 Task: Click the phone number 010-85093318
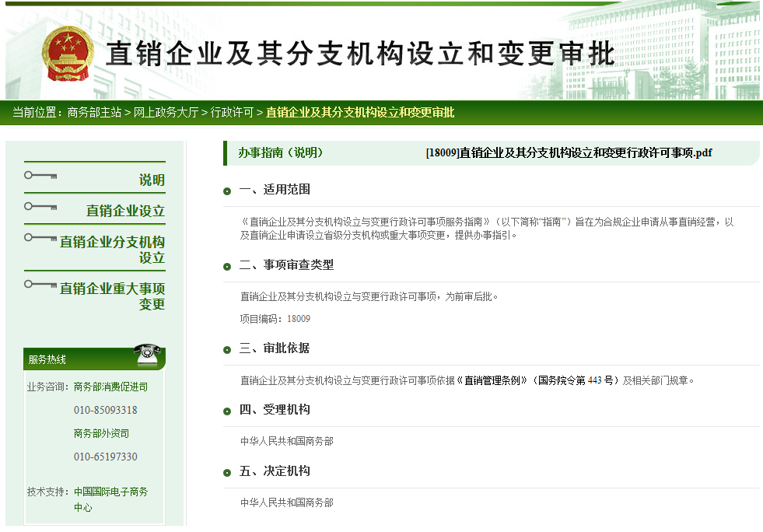coord(106,411)
